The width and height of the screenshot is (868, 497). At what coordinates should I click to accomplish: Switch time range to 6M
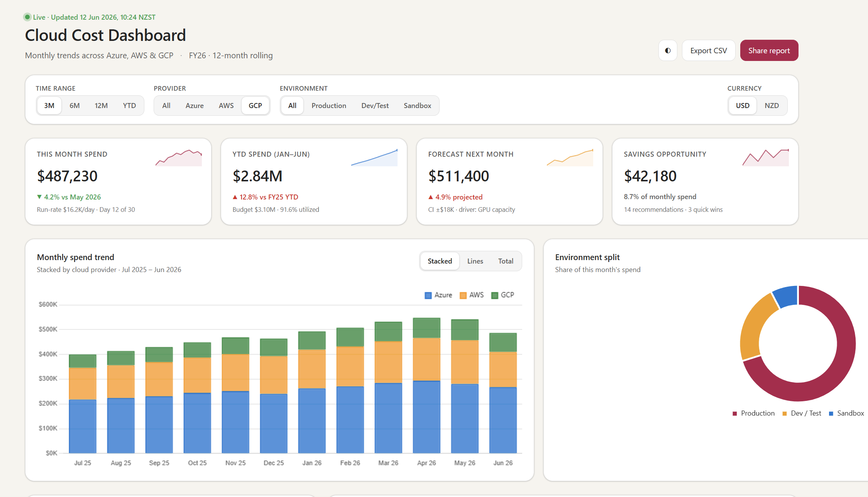pyautogui.click(x=74, y=106)
